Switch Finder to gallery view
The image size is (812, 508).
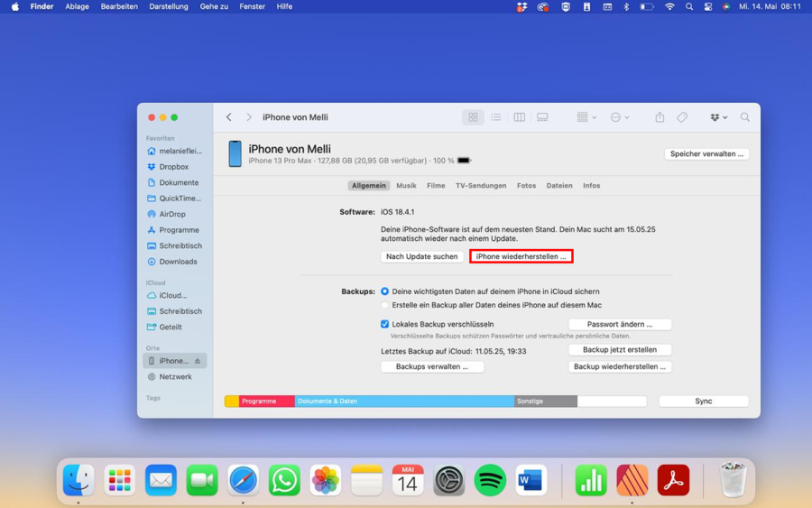coord(542,117)
